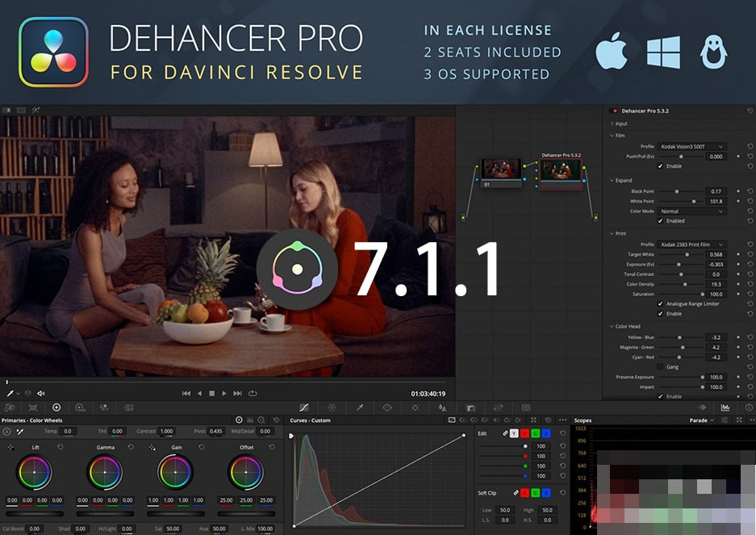Click the Gamma color wheel center
This screenshot has height=535, width=756.
(105, 472)
